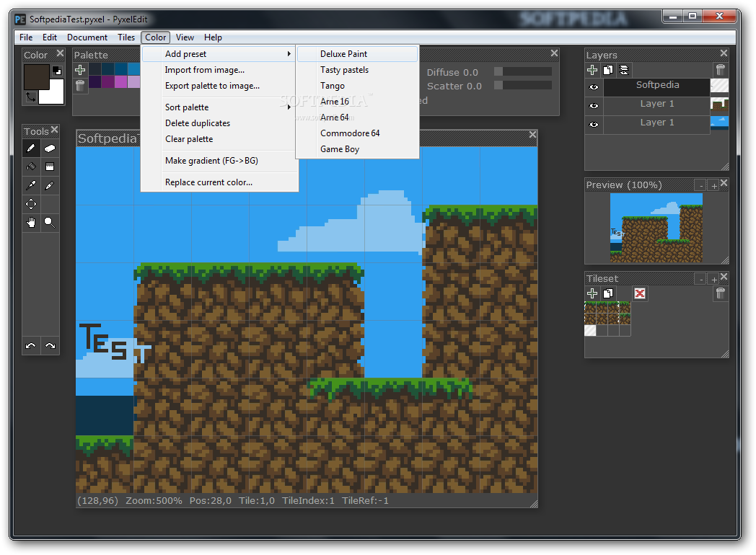Zoom out the Preview panel
Screen dimensions: 756x555
[x=700, y=185]
